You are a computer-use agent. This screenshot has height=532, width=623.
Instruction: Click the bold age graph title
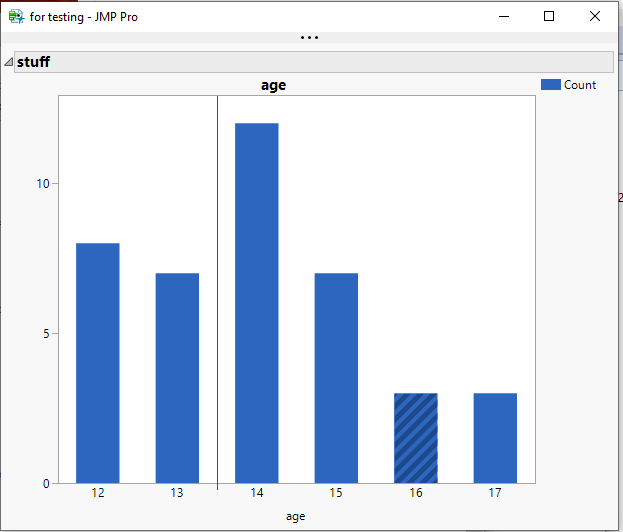[273, 85]
